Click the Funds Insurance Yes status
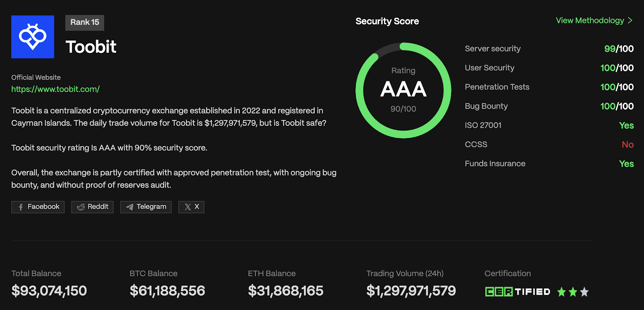The width and height of the screenshot is (644, 310). pos(626,164)
